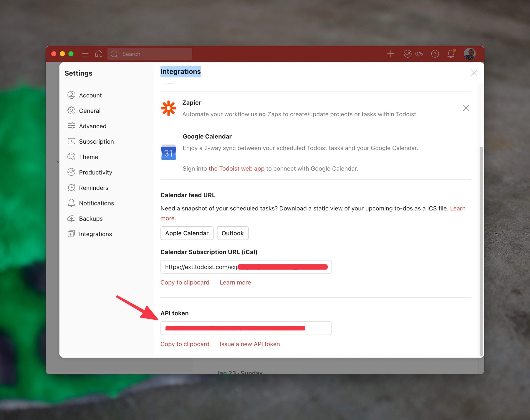Click the Apple Calendar button

tap(187, 233)
